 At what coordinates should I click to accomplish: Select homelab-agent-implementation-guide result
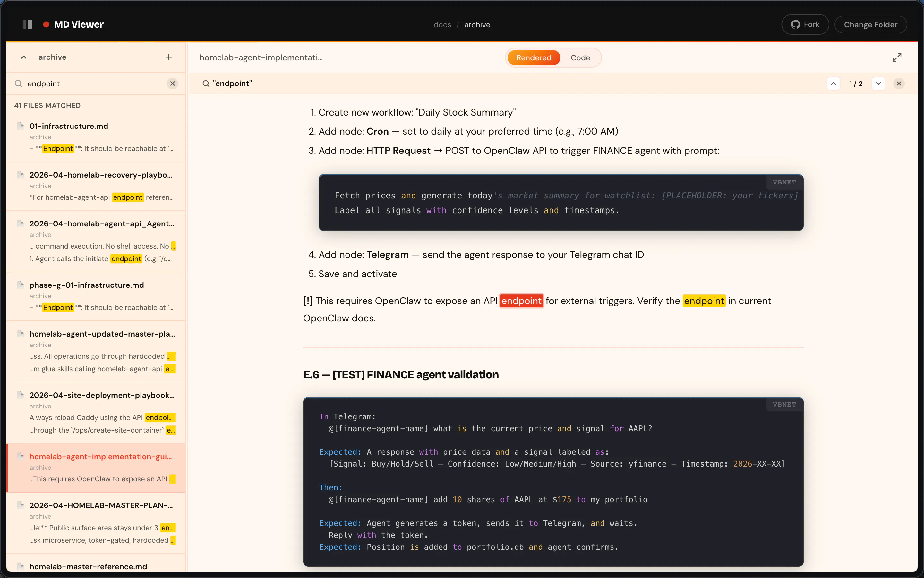[96, 468]
